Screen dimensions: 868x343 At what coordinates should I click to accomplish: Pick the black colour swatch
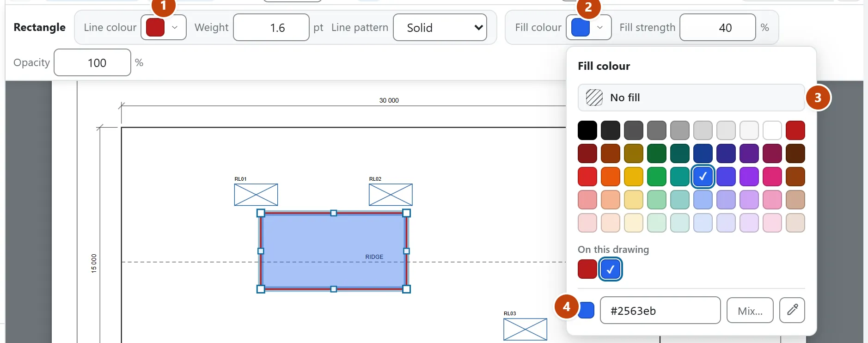coord(587,130)
